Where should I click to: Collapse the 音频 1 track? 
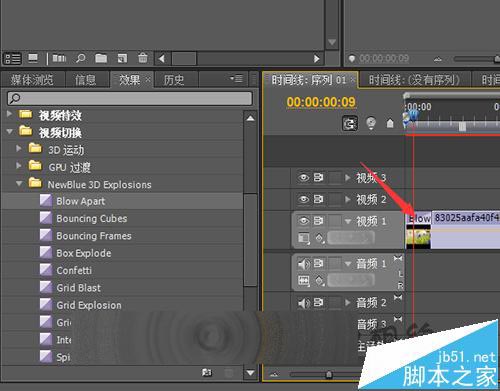(348, 264)
